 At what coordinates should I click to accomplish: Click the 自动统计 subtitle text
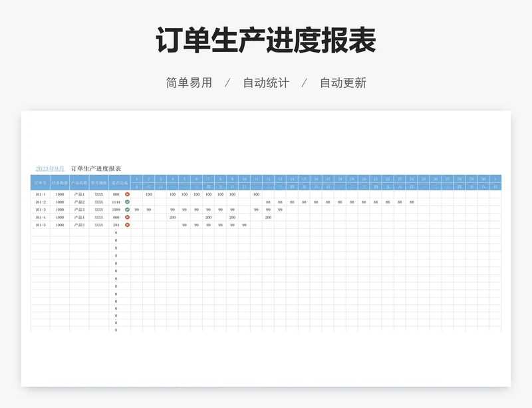coord(266,83)
